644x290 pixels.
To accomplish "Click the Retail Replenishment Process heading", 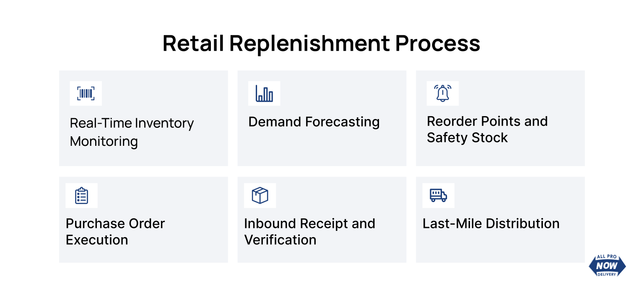I will [x=322, y=43].
